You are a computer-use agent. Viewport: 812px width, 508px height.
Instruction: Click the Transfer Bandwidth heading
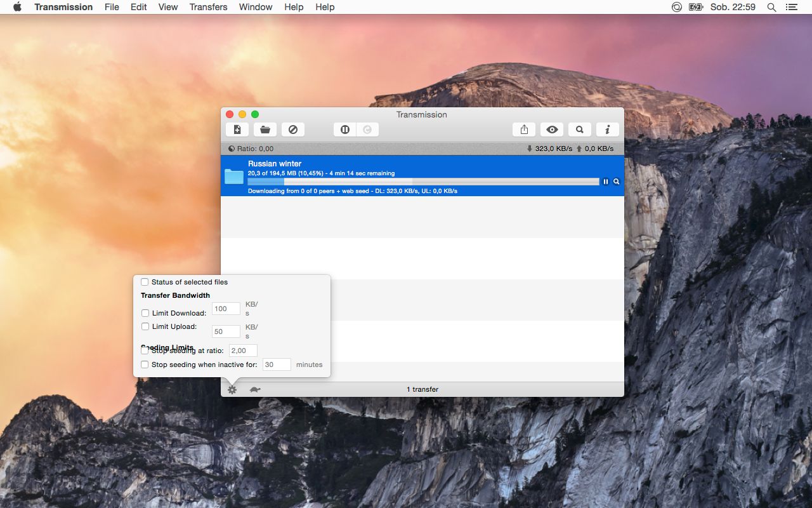click(175, 295)
